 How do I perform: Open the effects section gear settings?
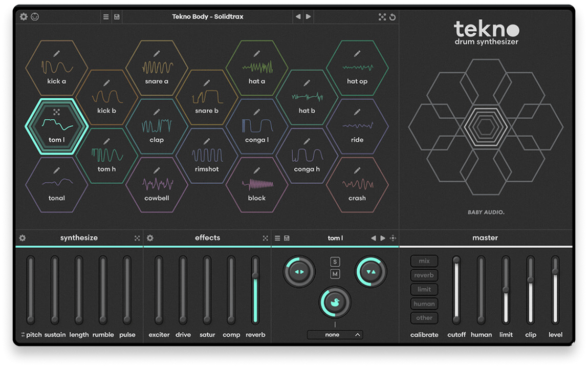(x=150, y=238)
